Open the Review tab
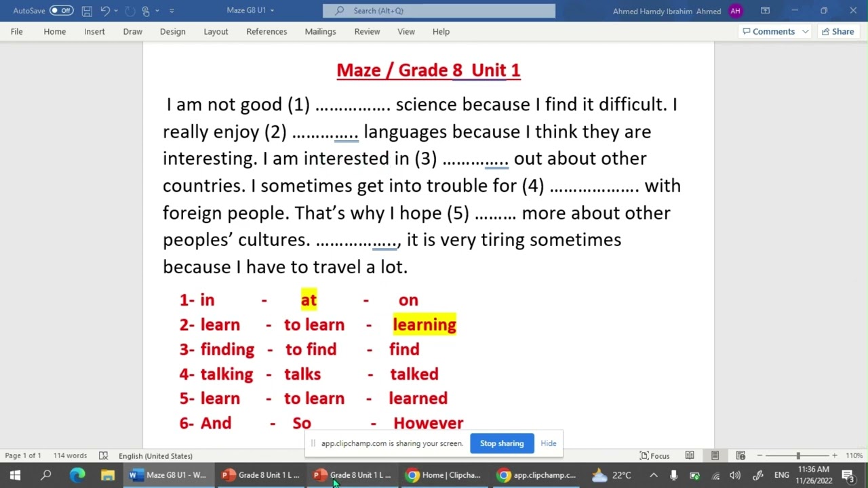Image resolution: width=868 pixels, height=488 pixels. point(367,31)
